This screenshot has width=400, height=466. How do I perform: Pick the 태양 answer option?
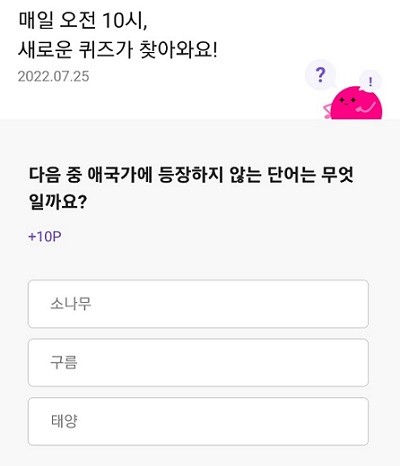(198, 421)
